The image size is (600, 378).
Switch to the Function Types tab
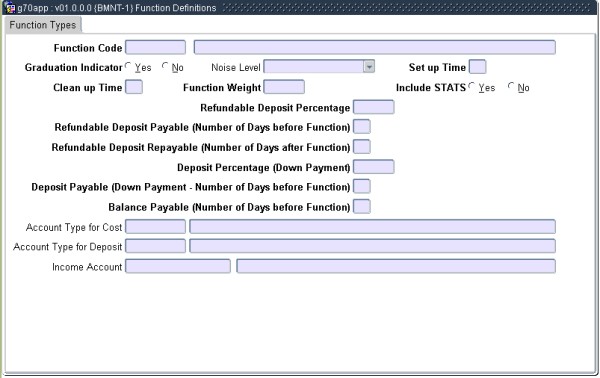(43, 25)
